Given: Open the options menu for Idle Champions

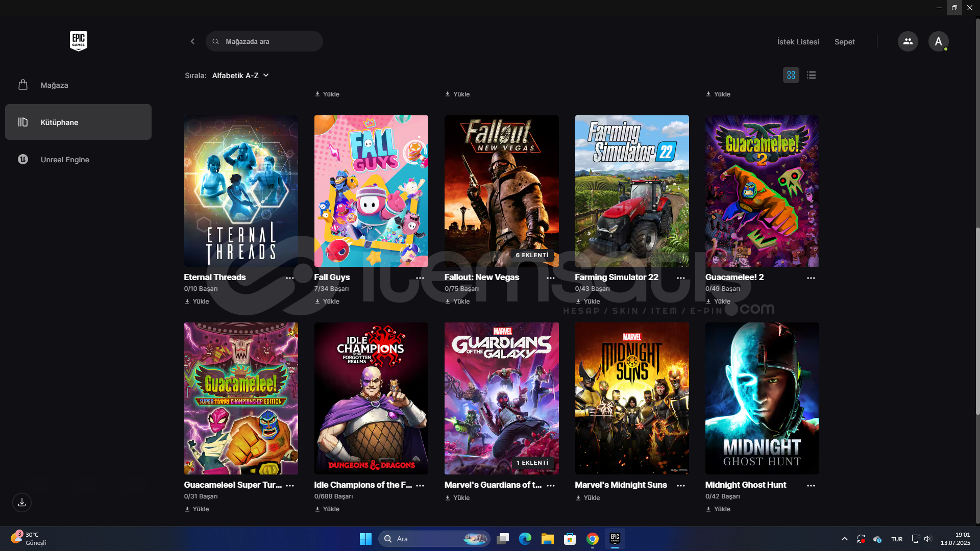Looking at the screenshot, I should click(x=420, y=486).
